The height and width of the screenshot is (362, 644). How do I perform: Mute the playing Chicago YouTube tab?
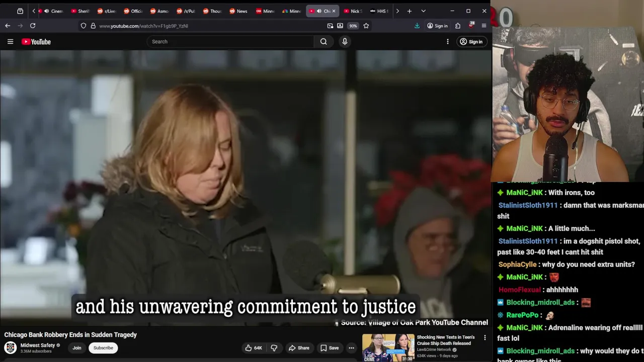tap(319, 11)
